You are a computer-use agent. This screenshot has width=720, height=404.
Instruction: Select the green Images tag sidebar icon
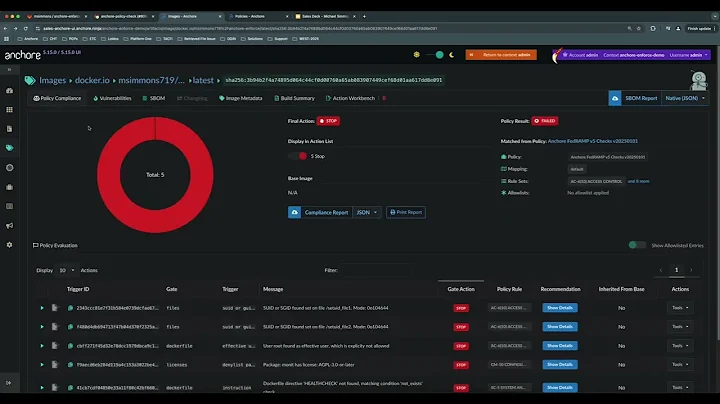click(9, 148)
